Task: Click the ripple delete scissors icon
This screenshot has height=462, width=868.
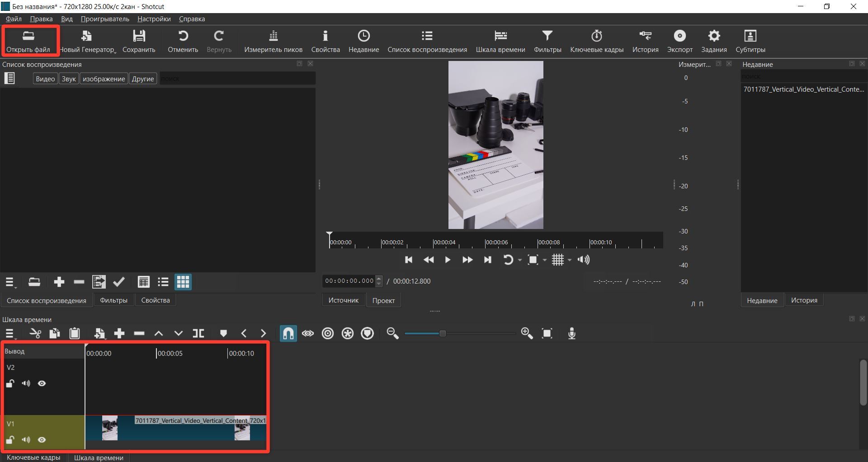Action: click(x=35, y=334)
